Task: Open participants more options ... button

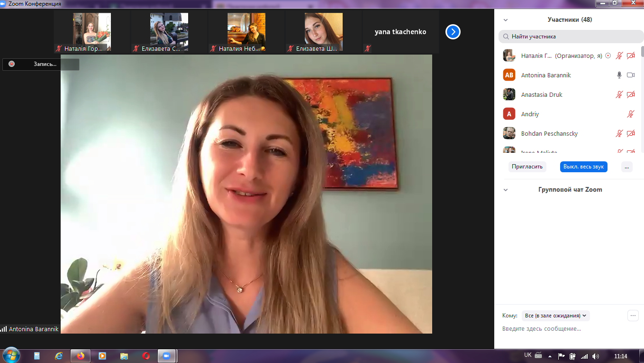Action: click(626, 167)
